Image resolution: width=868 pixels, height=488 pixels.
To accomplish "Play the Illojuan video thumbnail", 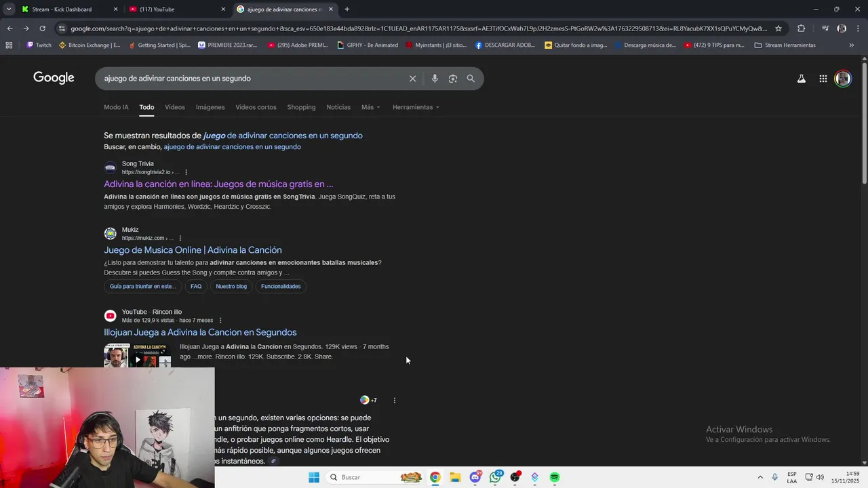I will (x=137, y=355).
